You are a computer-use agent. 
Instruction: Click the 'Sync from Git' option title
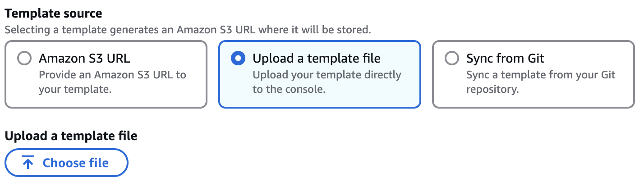tap(505, 59)
